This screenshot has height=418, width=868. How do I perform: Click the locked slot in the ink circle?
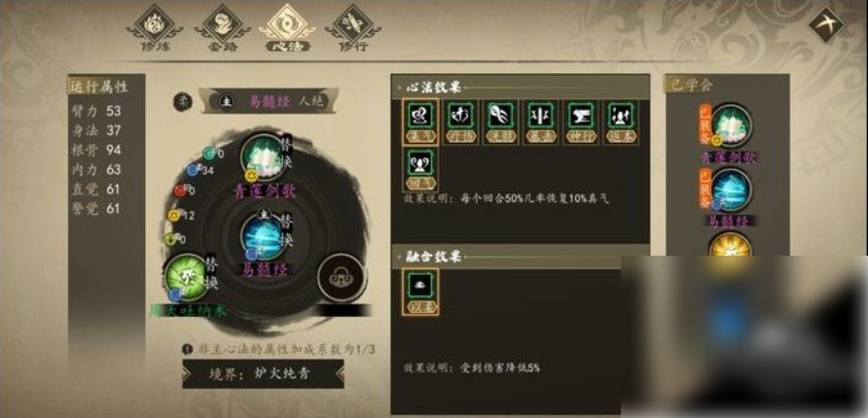click(x=342, y=278)
